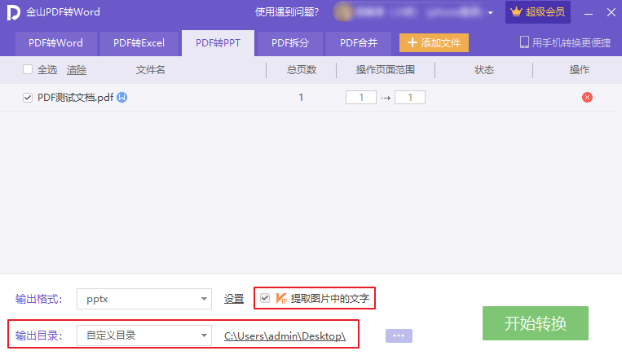
Task: Open the 设置 settings link
Action: (234, 299)
